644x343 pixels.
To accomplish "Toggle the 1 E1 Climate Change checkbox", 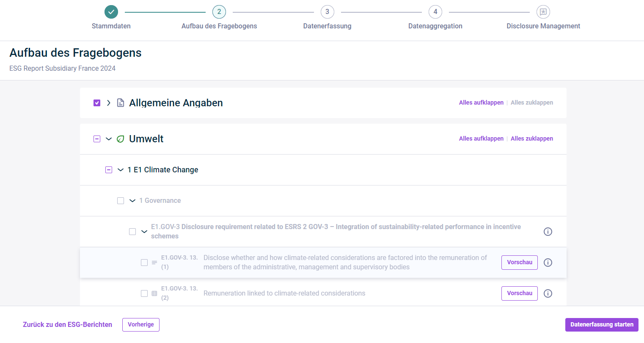I will coord(109,170).
